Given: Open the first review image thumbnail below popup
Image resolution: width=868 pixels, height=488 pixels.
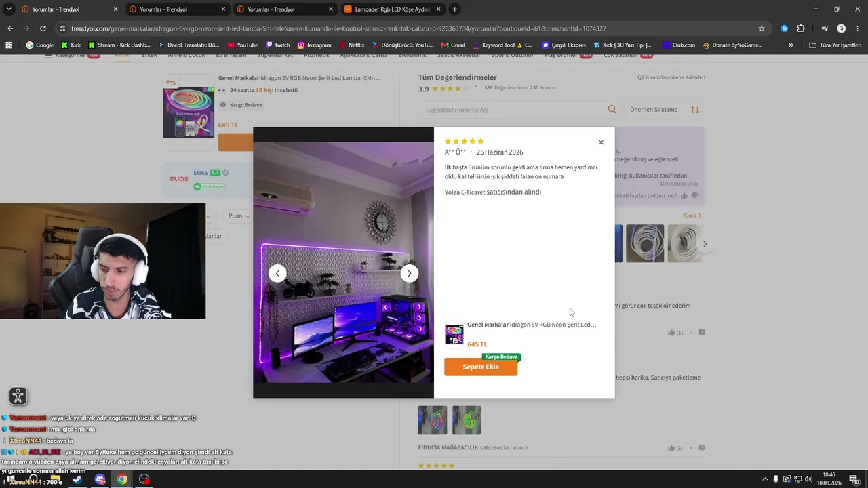Looking at the screenshot, I should (433, 420).
